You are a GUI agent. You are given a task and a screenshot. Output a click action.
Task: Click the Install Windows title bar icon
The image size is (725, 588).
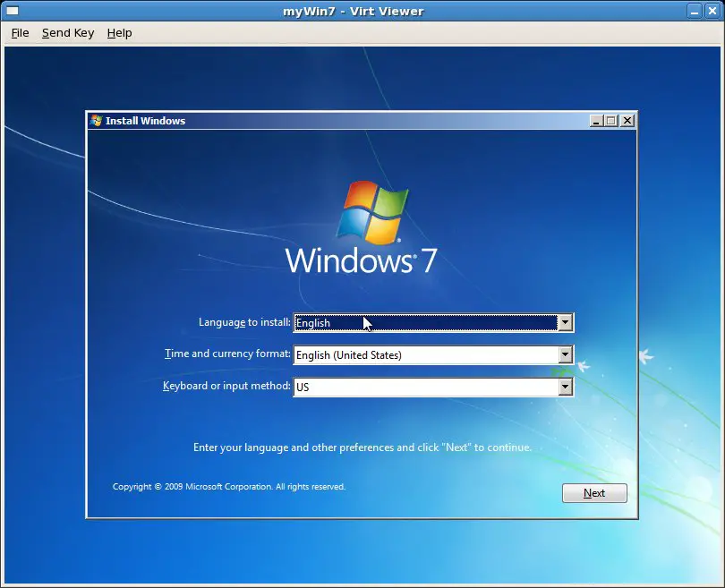click(95, 120)
